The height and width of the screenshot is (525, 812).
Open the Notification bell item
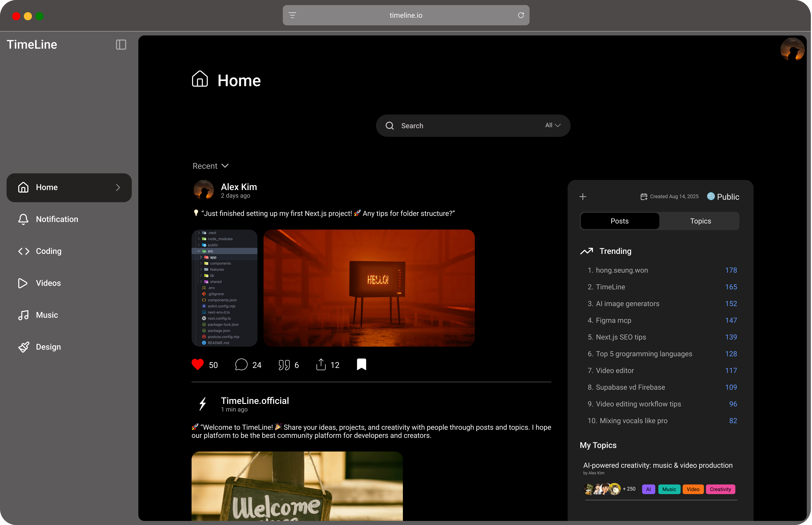[57, 219]
